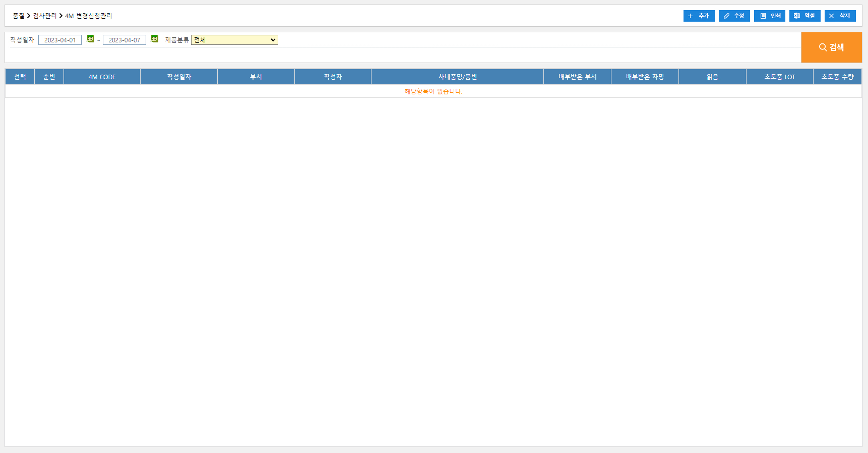
Task: Open the calendar picker for the start date
Action: pos(90,39)
